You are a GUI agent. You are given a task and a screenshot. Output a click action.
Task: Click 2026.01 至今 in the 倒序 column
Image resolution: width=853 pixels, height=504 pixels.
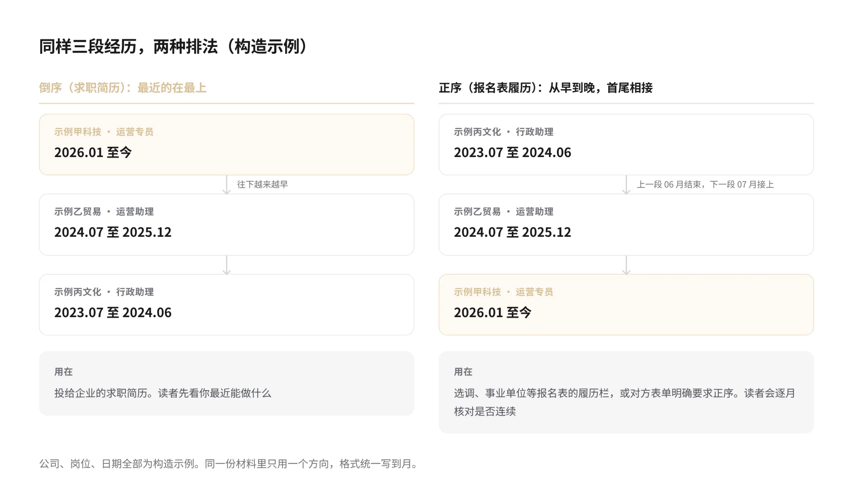[x=93, y=153]
